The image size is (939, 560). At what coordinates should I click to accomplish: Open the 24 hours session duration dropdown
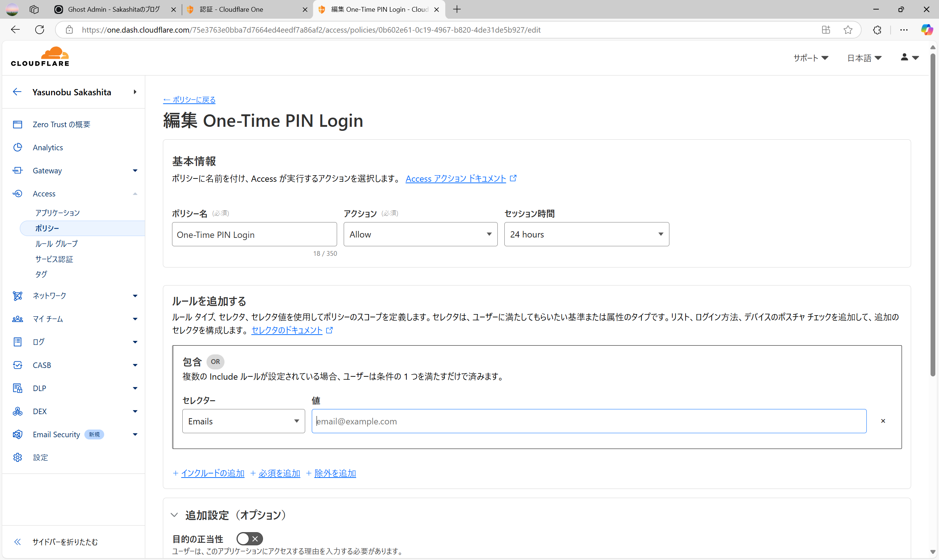click(x=587, y=234)
